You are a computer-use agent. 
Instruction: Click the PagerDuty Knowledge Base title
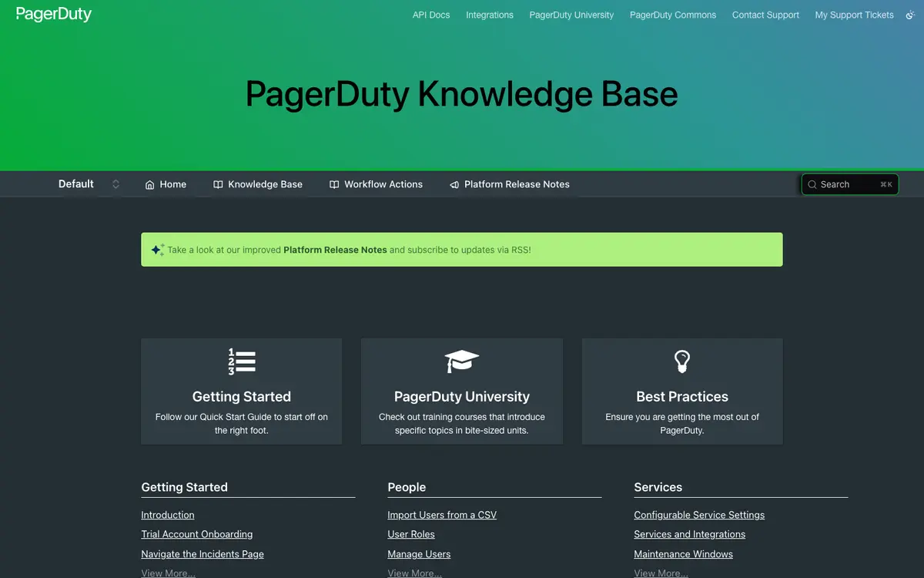[x=462, y=94]
